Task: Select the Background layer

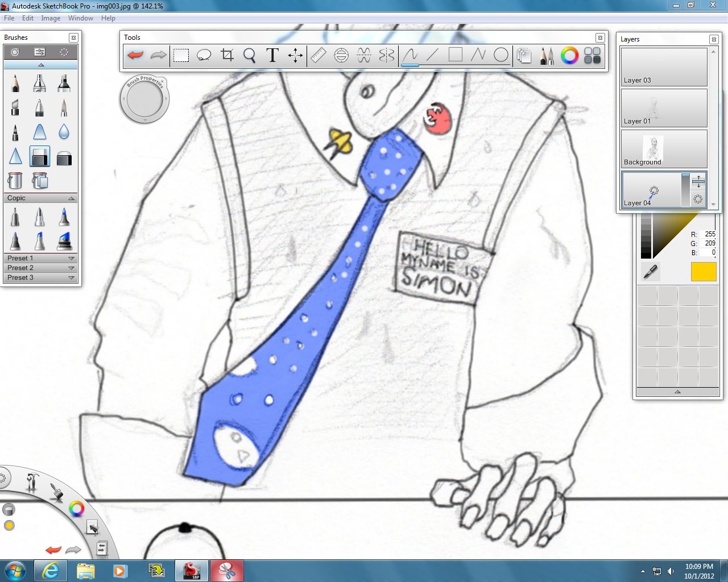Action: click(664, 149)
